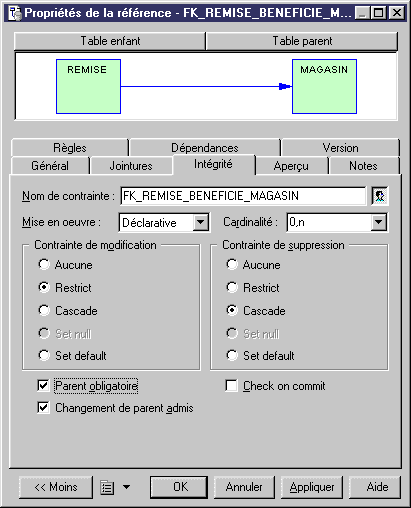Choose Restrict under Contrainte de suppression

pyautogui.click(x=232, y=287)
